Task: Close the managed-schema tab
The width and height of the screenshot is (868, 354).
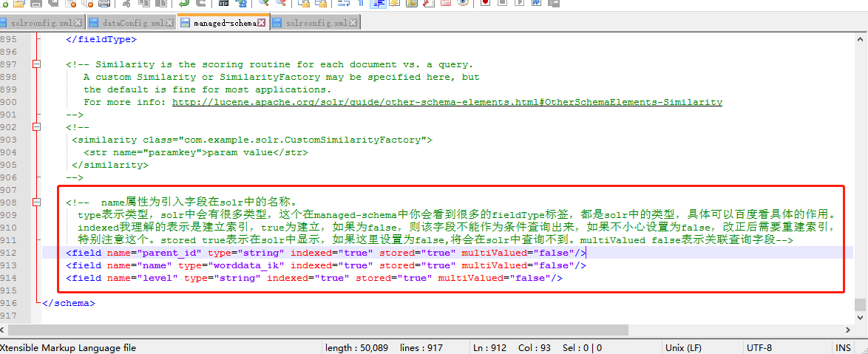Action: click(x=261, y=23)
